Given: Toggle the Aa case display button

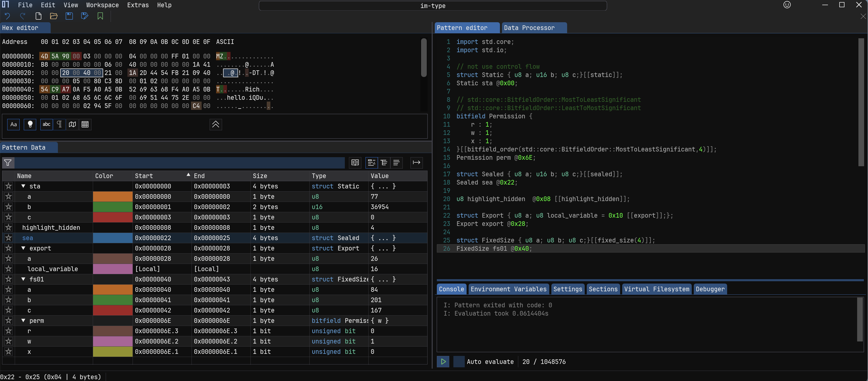Looking at the screenshot, I should pyautogui.click(x=13, y=124).
